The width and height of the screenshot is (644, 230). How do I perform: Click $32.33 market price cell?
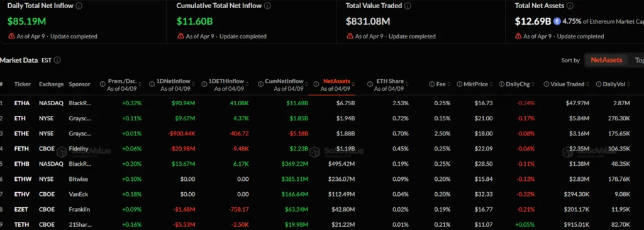(x=484, y=194)
